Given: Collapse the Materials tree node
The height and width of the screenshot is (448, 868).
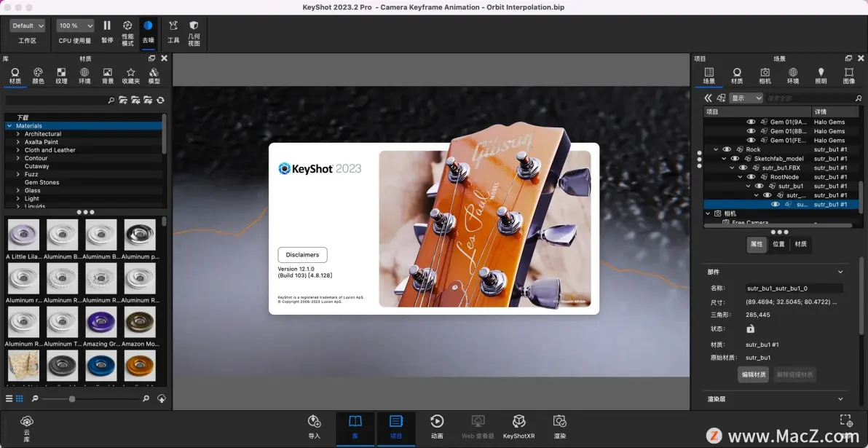Looking at the screenshot, I should coord(9,126).
